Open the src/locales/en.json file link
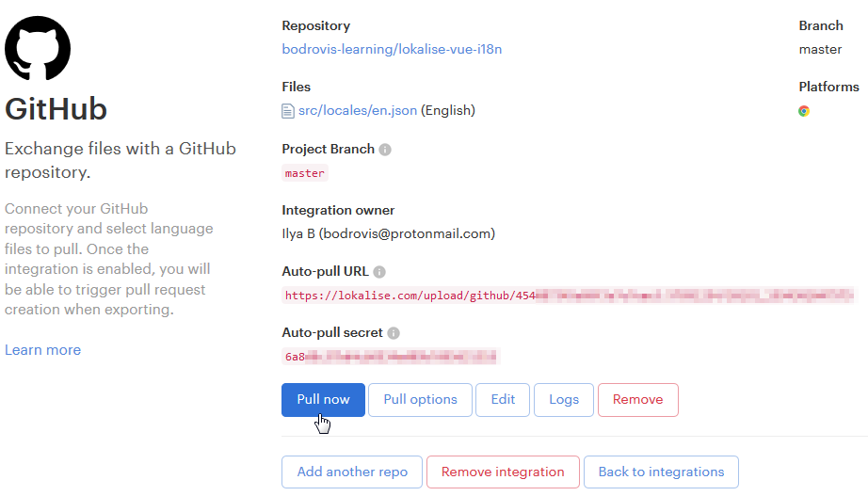Screen dimensions: 868x496 358,111
